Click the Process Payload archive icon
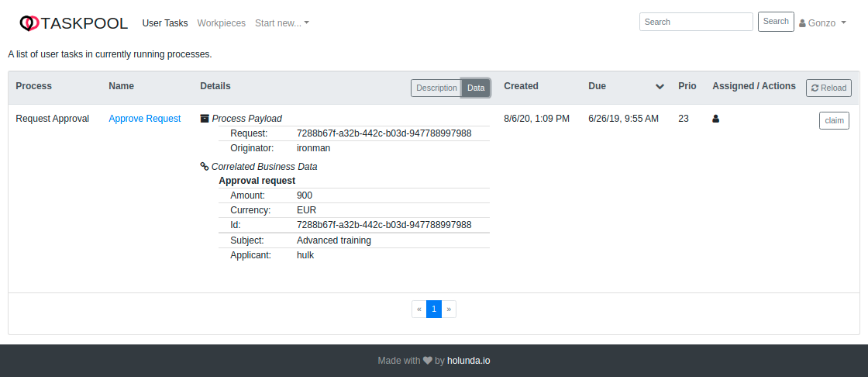Viewport: 868px width, 377px height. [x=205, y=119]
